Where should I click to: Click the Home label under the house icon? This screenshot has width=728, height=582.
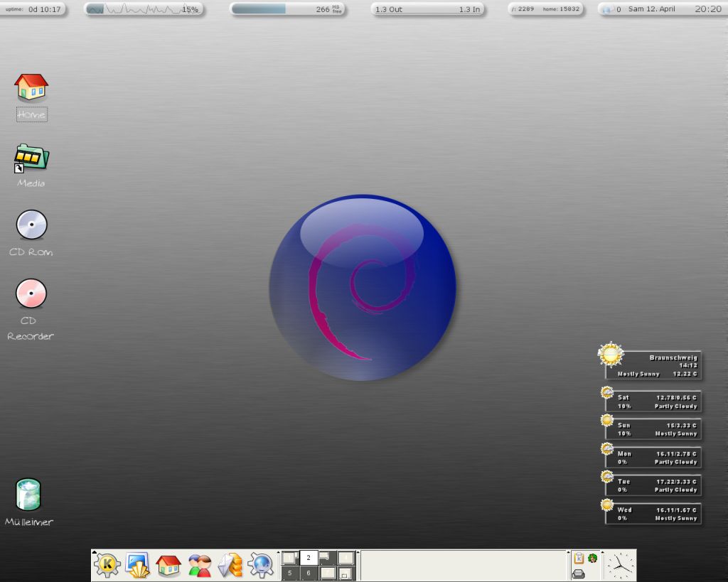(x=31, y=114)
